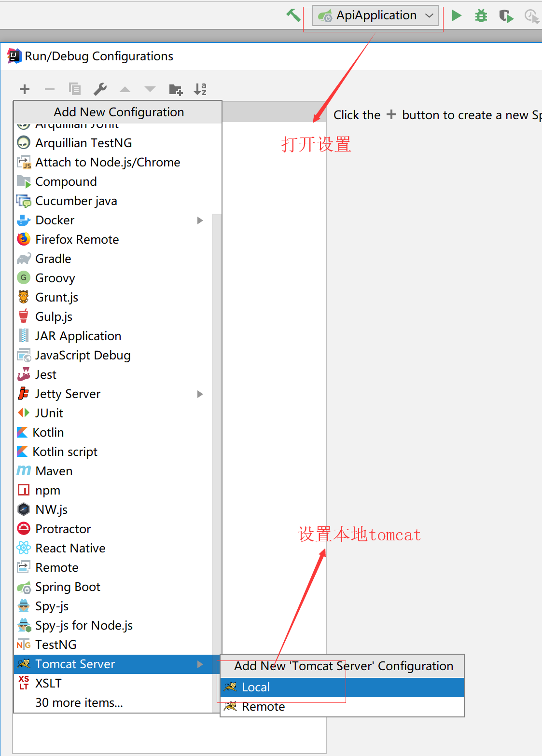Click the React Native atom icon

(x=24, y=548)
